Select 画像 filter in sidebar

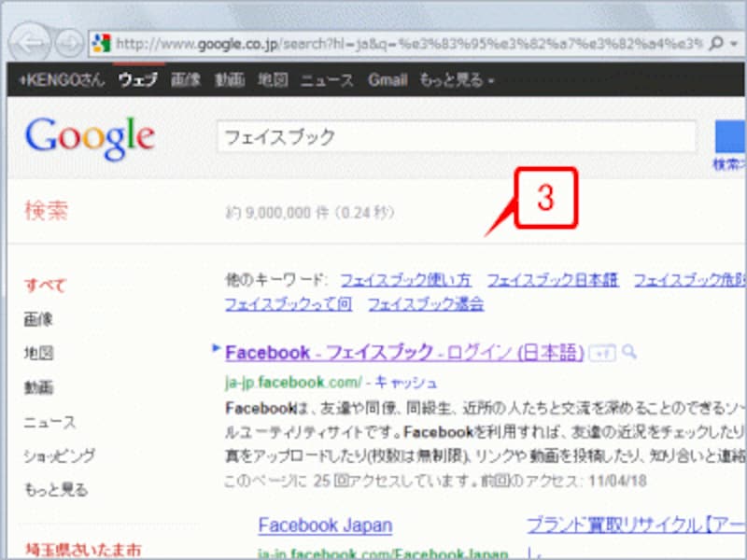tap(38, 319)
